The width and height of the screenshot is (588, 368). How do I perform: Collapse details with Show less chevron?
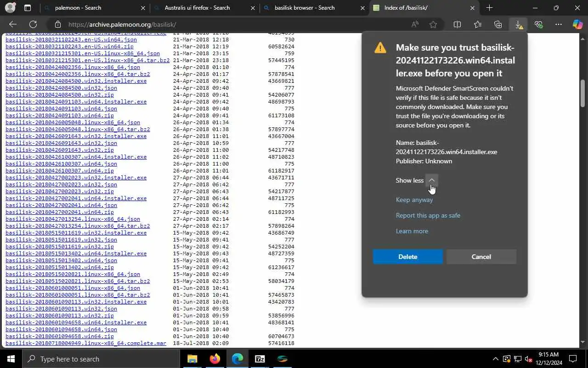tap(431, 180)
